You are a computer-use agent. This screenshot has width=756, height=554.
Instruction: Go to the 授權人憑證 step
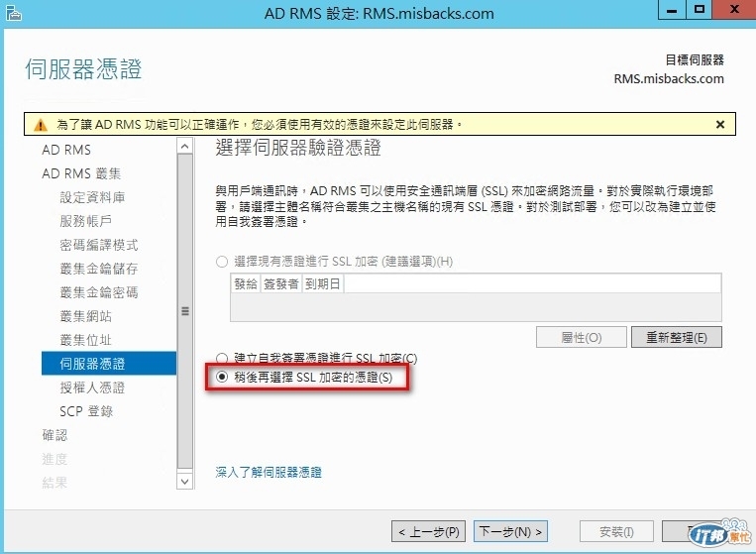[x=92, y=388]
